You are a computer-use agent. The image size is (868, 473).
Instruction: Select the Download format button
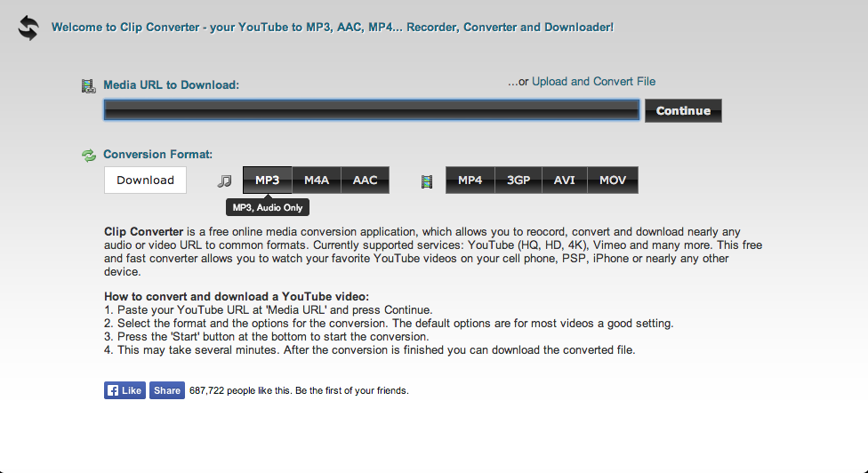tap(145, 180)
